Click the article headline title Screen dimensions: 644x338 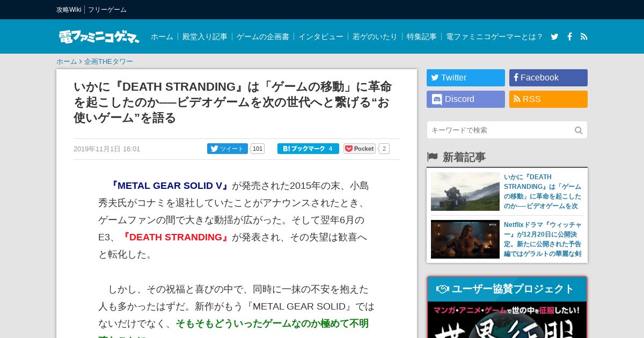(232, 102)
